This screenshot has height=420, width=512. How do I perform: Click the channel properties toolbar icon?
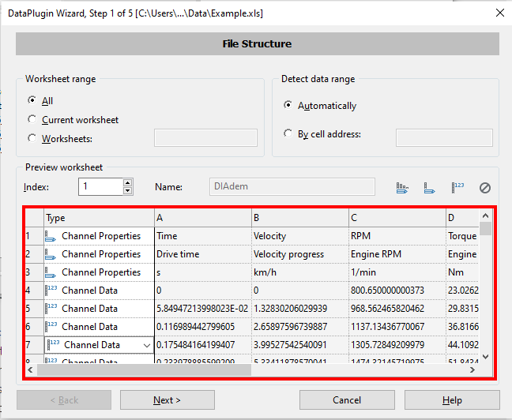pyautogui.click(x=430, y=188)
